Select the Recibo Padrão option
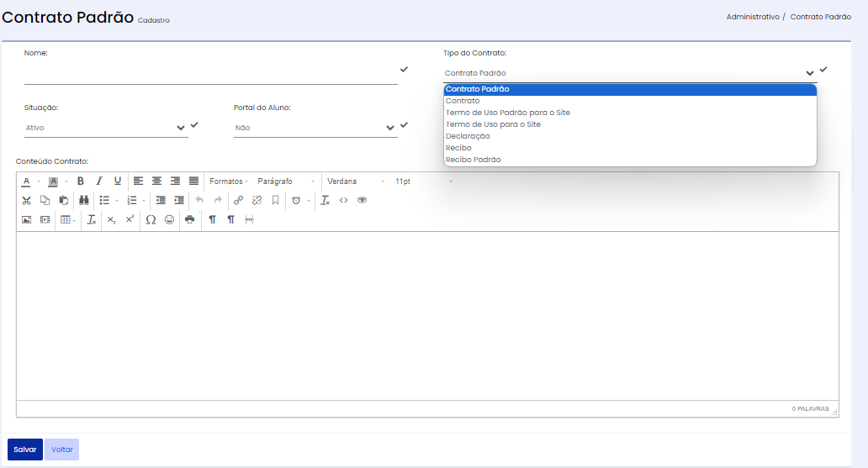The width and height of the screenshot is (868, 468). click(x=630, y=160)
